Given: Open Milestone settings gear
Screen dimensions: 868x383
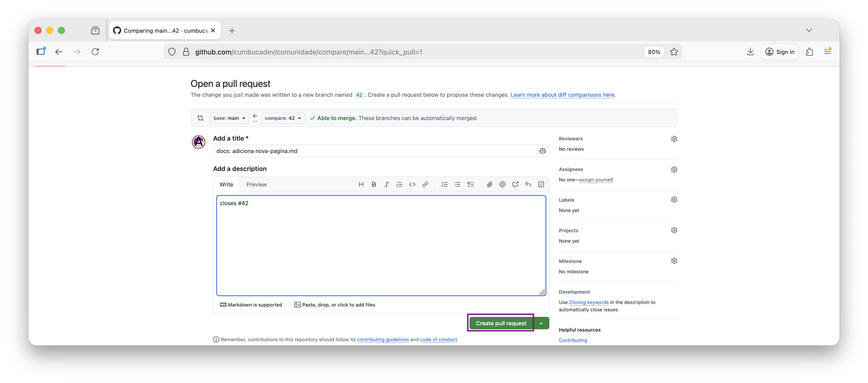Looking at the screenshot, I should click(x=674, y=261).
